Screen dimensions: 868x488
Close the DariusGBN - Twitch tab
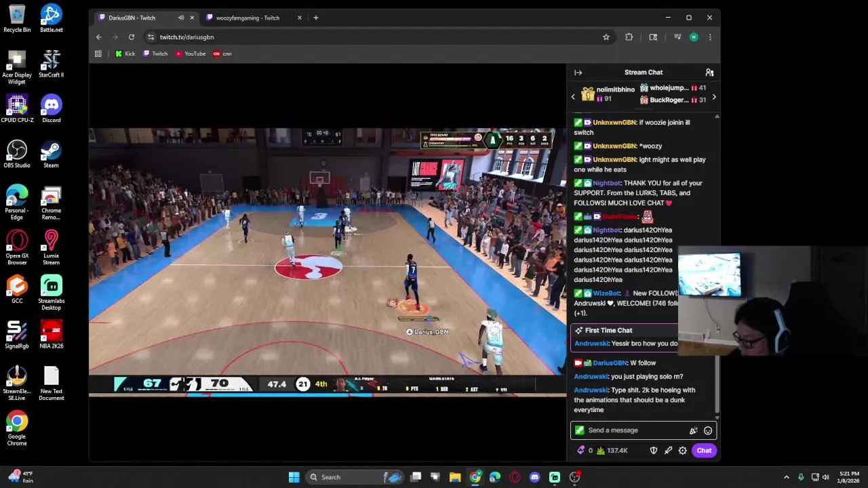click(x=192, y=18)
